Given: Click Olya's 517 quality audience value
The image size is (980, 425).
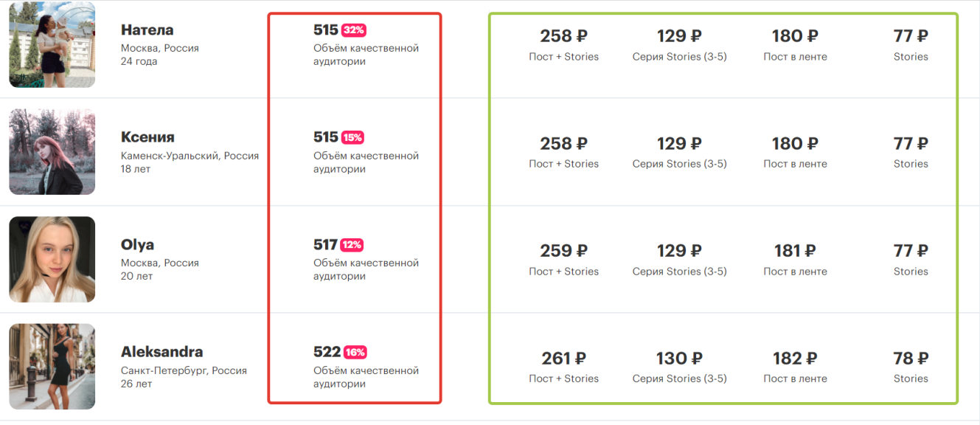Looking at the screenshot, I should point(325,245).
